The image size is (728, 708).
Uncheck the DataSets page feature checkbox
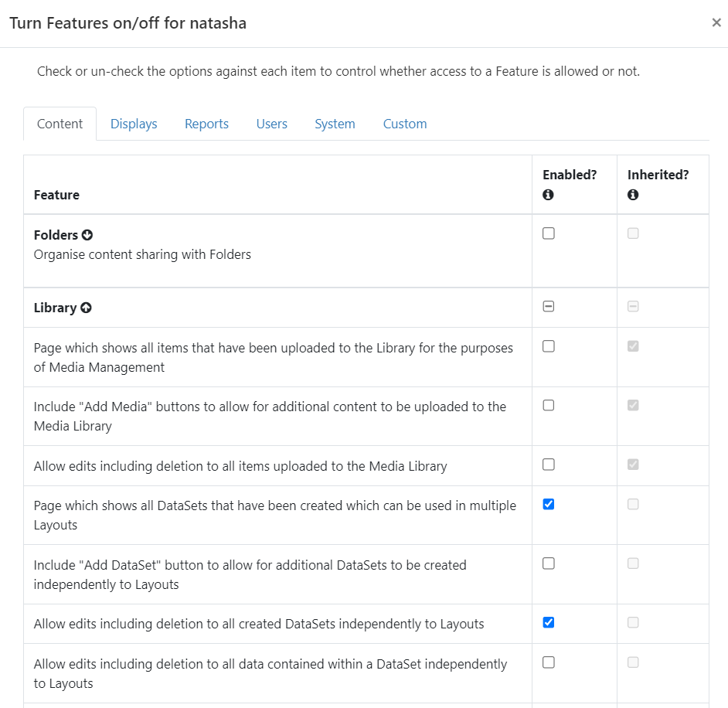click(549, 504)
